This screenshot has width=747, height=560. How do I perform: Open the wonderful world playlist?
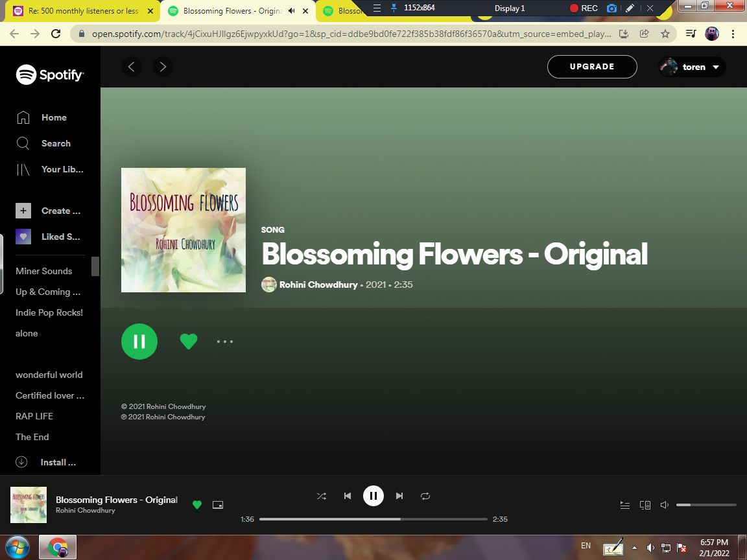click(49, 375)
